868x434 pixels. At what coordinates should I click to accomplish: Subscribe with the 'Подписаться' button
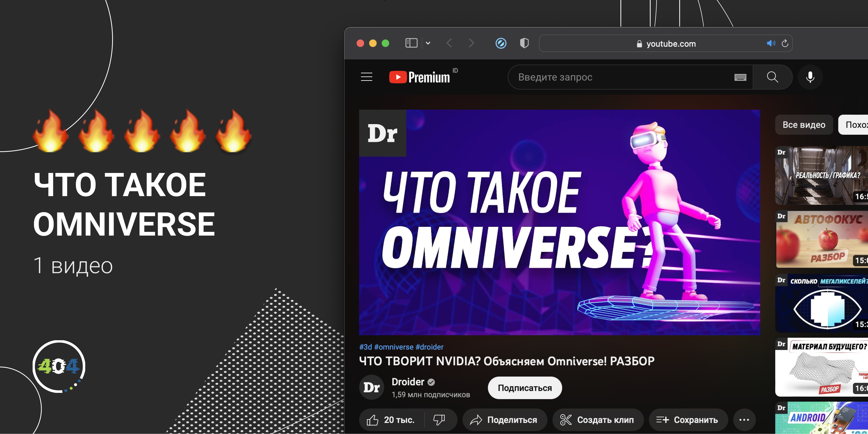click(525, 388)
